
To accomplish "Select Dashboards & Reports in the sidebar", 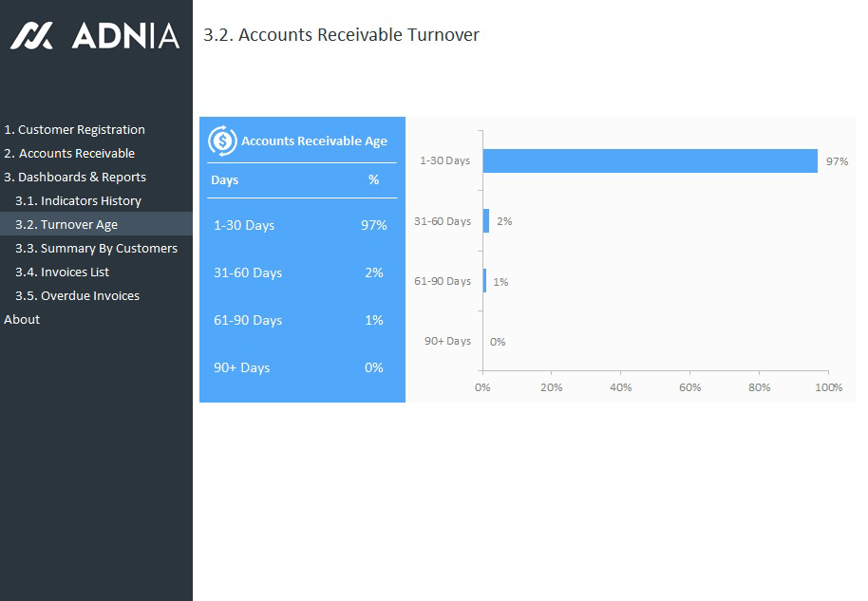I will [75, 178].
